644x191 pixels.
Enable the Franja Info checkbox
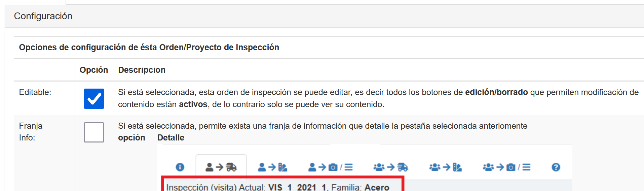[94, 132]
